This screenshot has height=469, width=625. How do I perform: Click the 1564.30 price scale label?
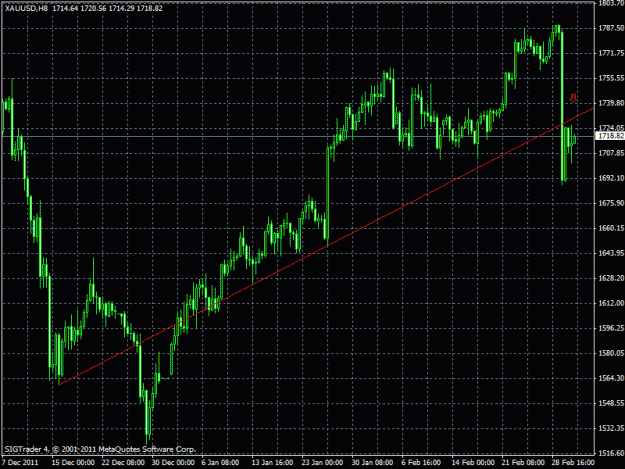(611, 378)
